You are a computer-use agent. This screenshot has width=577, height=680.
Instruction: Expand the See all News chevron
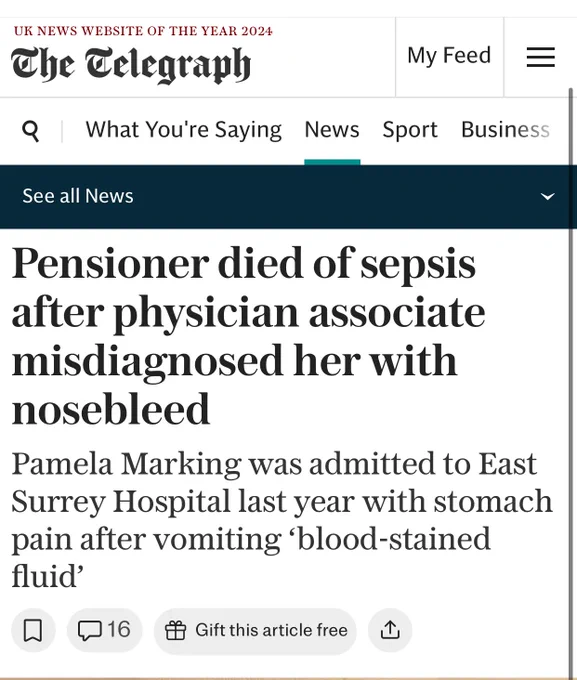click(x=547, y=196)
